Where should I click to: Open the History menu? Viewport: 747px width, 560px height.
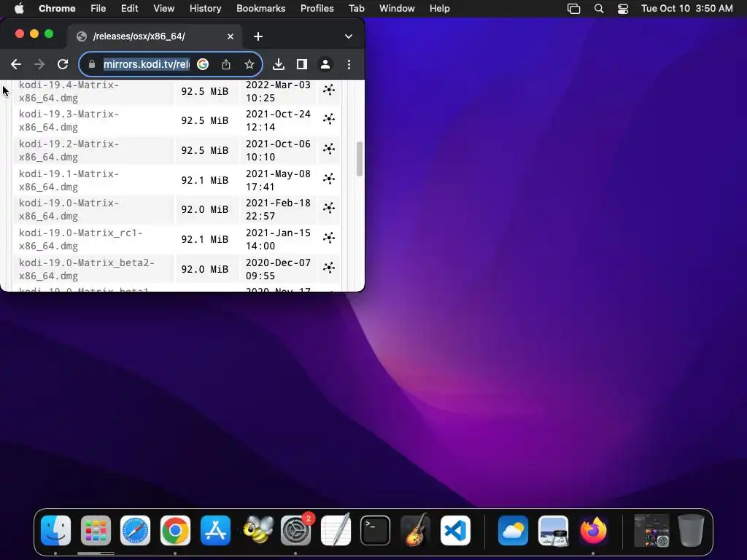point(205,9)
